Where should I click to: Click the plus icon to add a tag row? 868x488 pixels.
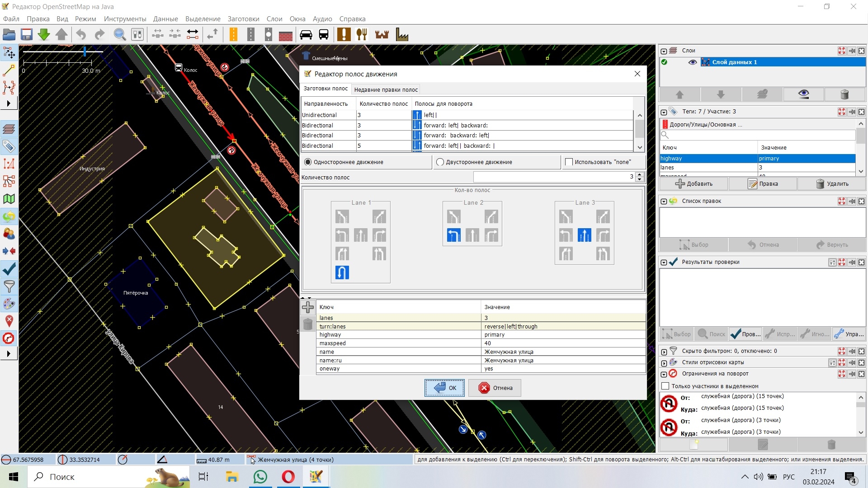coord(308,307)
